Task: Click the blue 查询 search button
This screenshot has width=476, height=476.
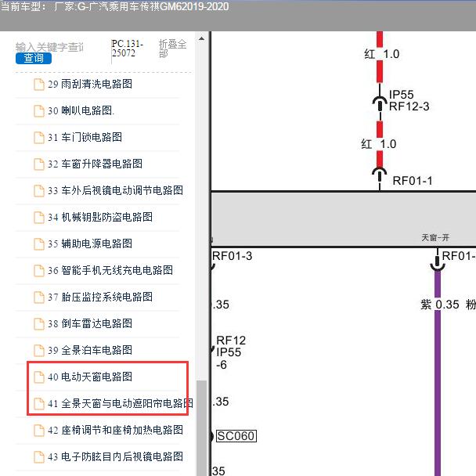Action: 34,58
